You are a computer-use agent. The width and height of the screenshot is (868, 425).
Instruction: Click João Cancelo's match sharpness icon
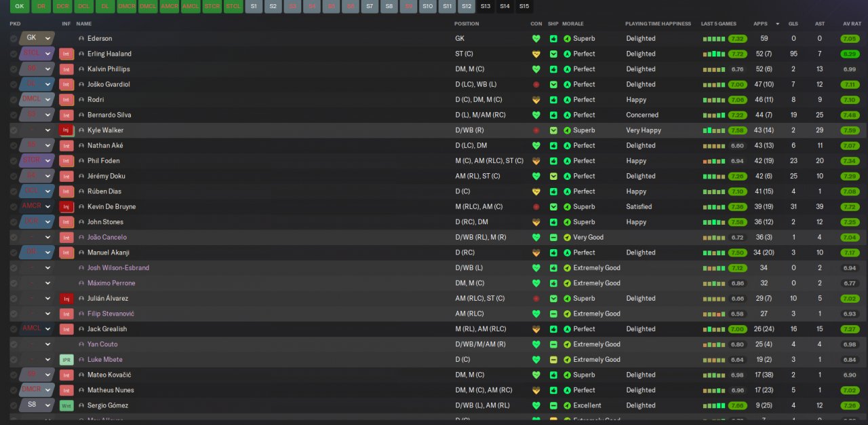click(553, 238)
